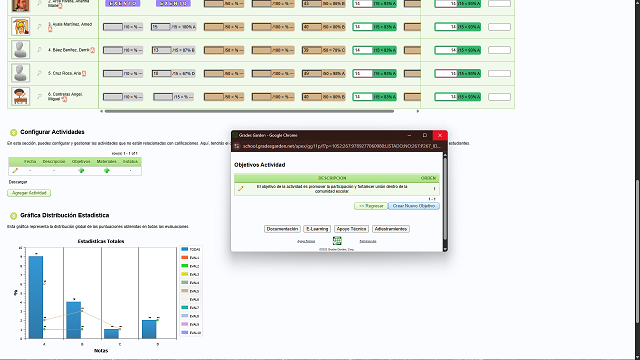
Task: Click left arrow of grades table scrollbar
Action: tap(102, 111)
